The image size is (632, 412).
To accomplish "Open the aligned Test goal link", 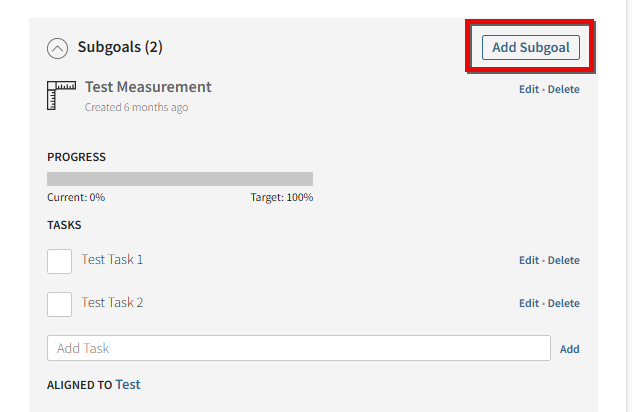I will point(128,385).
